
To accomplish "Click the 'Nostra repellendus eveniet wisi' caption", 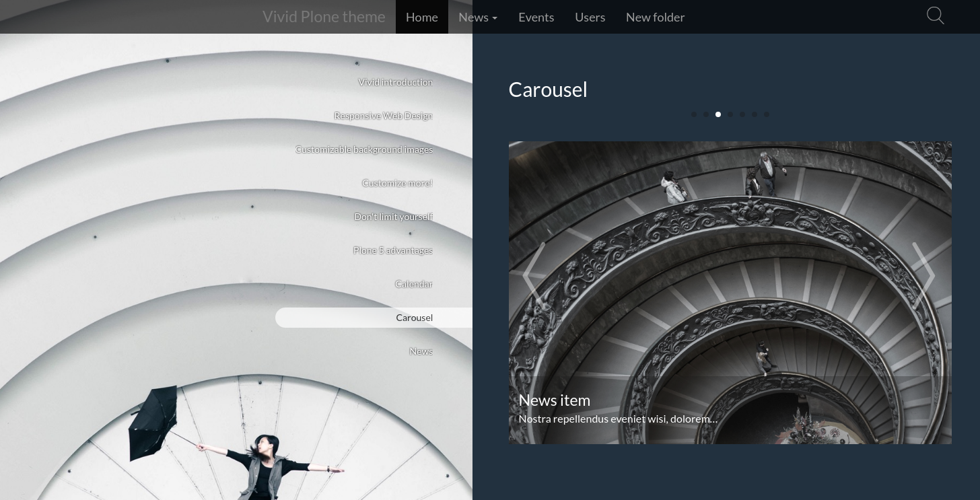I will point(618,419).
